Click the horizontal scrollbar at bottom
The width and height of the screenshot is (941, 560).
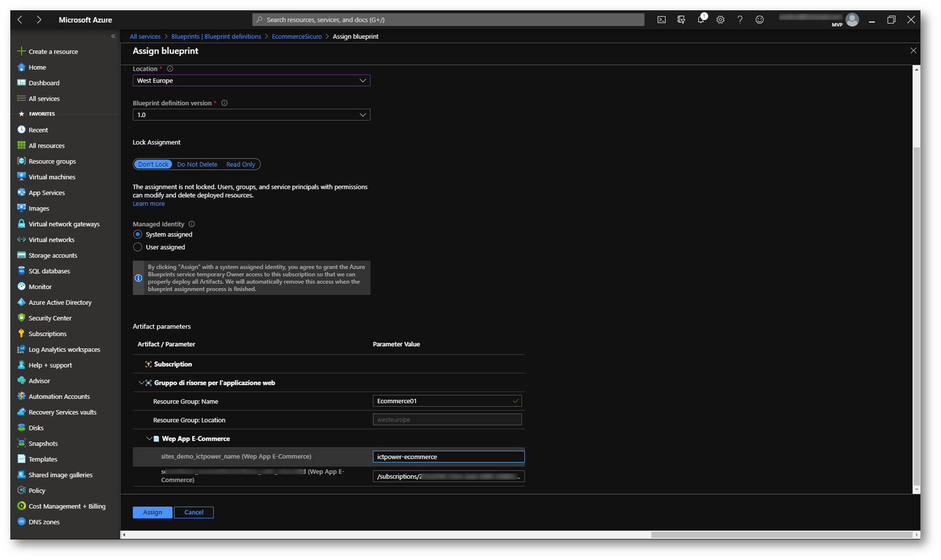(x=781, y=535)
